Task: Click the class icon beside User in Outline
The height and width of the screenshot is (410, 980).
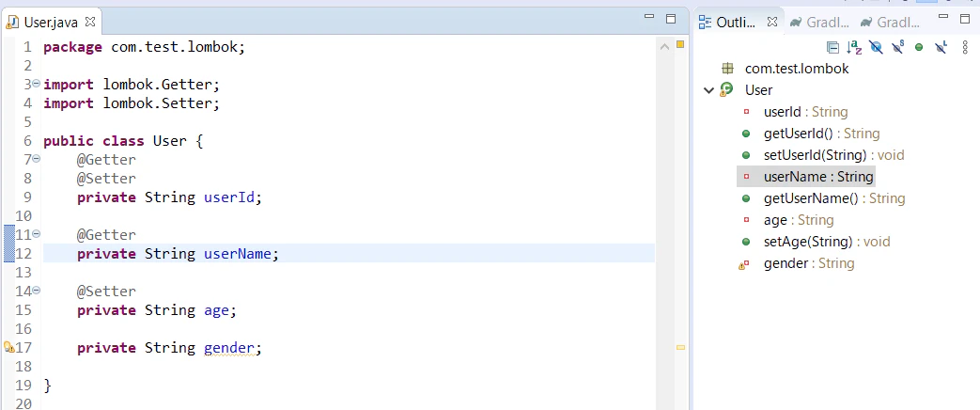Action: pos(726,90)
